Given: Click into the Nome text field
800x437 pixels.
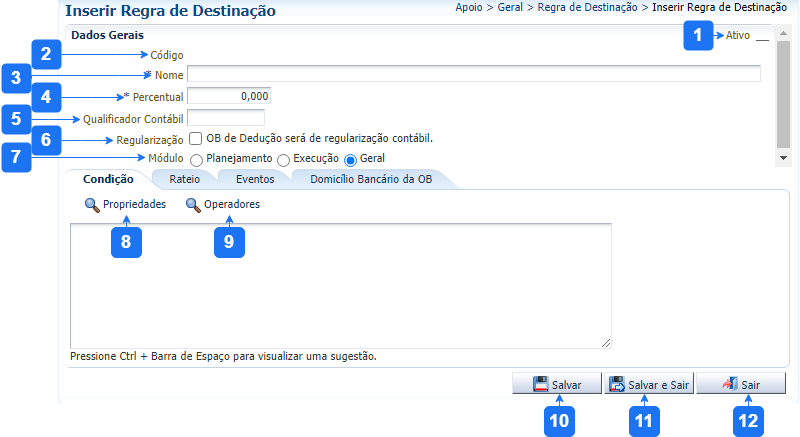Looking at the screenshot, I should pos(473,74).
